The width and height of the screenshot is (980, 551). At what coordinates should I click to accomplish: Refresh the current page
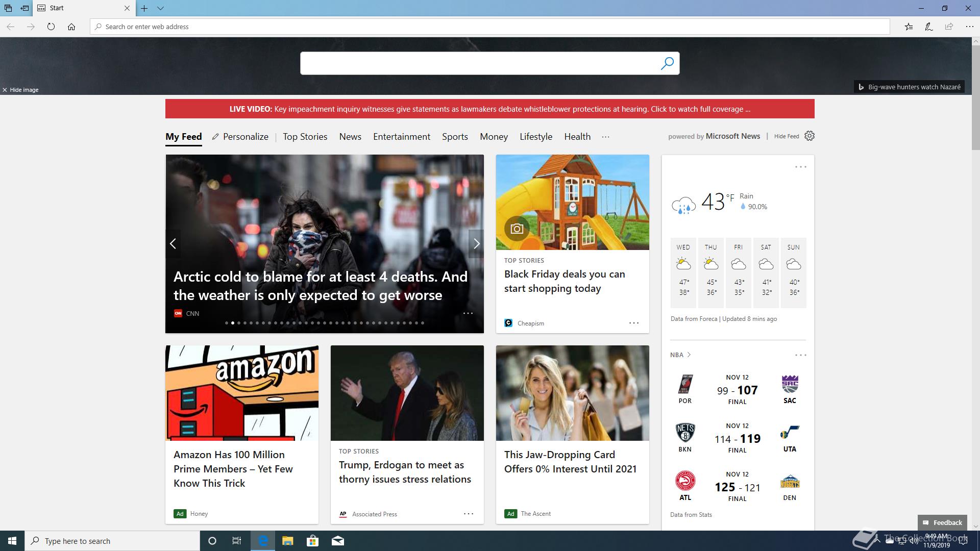coord(51,27)
